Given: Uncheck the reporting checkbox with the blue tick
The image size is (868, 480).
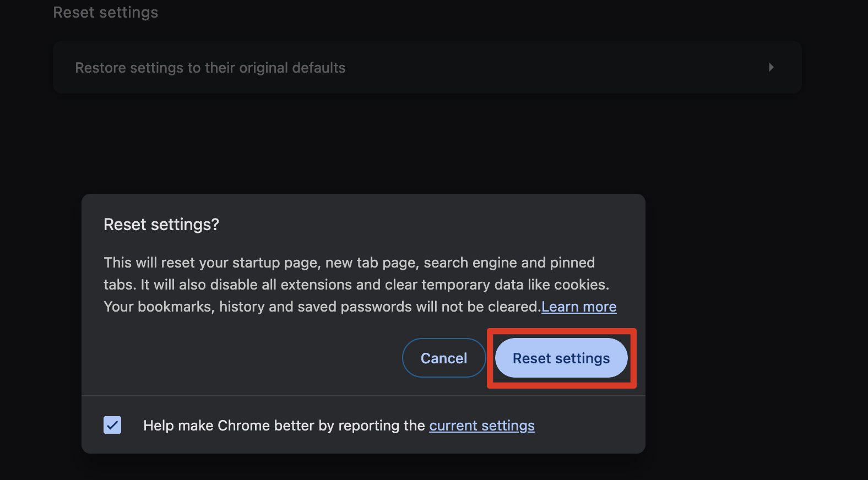Looking at the screenshot, I should [x=112, y=425].
